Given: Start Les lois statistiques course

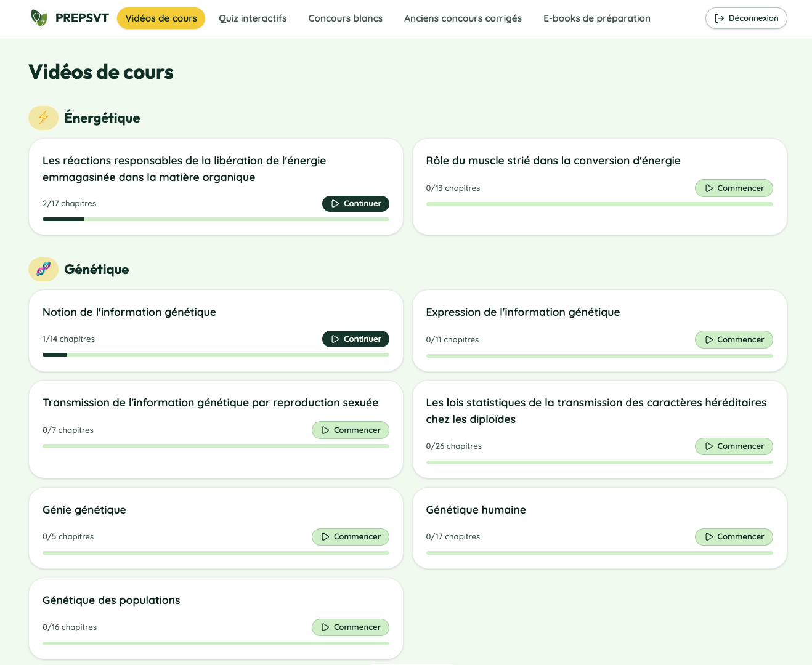Looking at the screenshot, I should (734, 446).
